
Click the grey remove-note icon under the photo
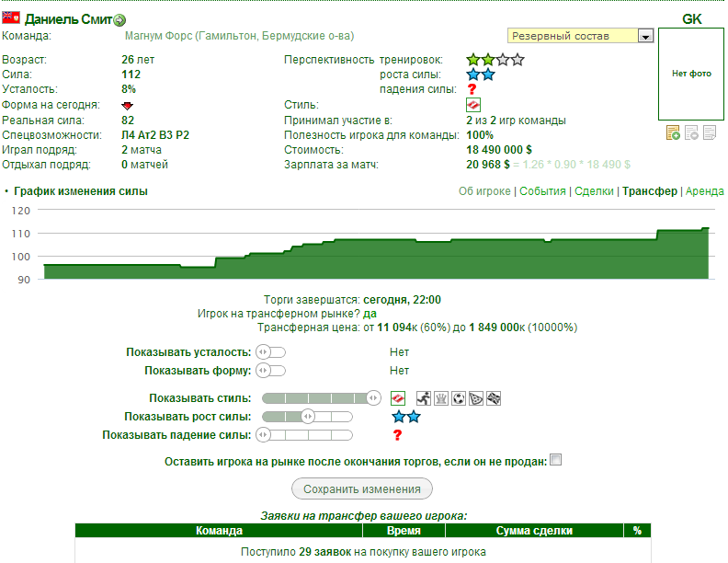tap(691, 132)
